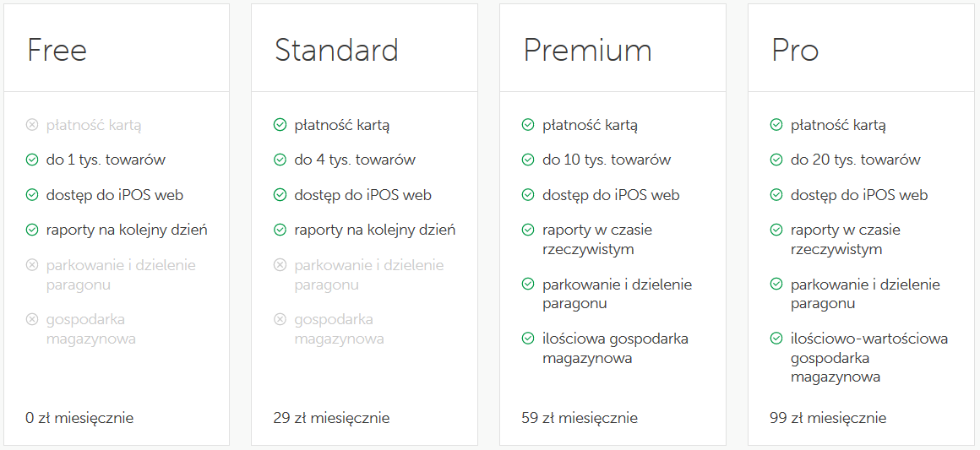Screen dimensions: 980x450
Task: Click the 99 zł miesięcznie price
Action: (x=827, y=418)
